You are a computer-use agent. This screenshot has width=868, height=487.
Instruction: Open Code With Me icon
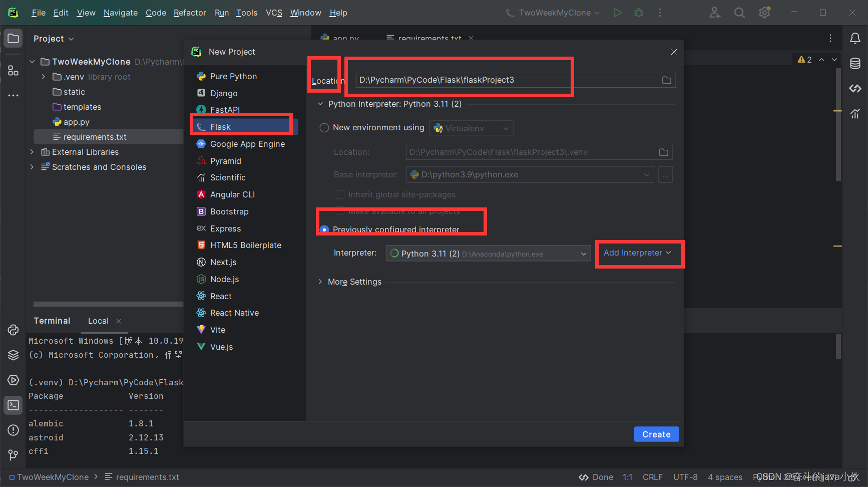point(715,13)
